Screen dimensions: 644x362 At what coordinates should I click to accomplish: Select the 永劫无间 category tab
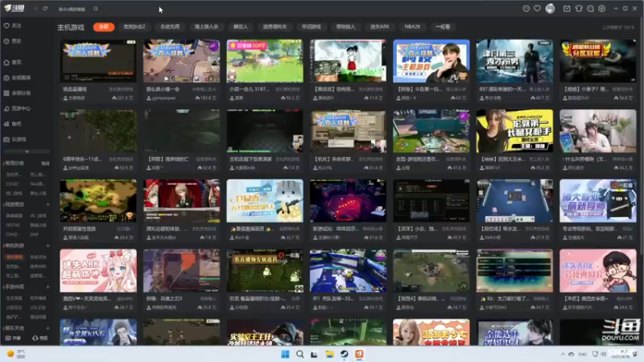coord(170,27)
